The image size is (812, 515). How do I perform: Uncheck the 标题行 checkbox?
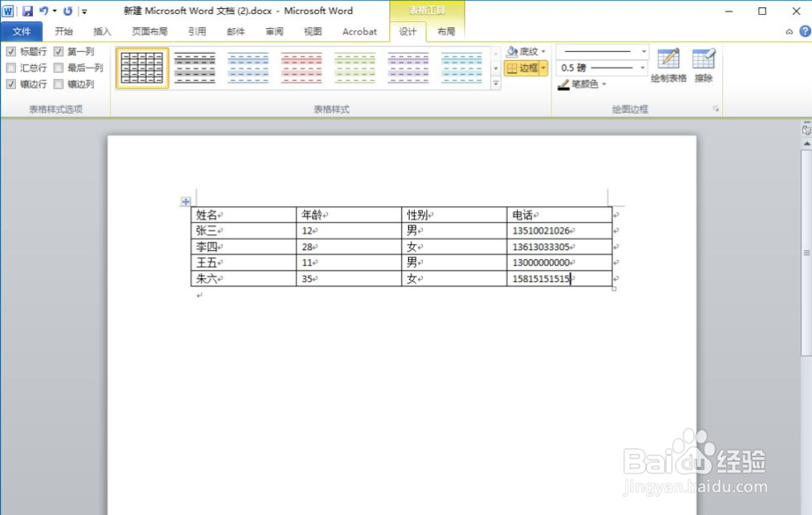pos(11,50)
